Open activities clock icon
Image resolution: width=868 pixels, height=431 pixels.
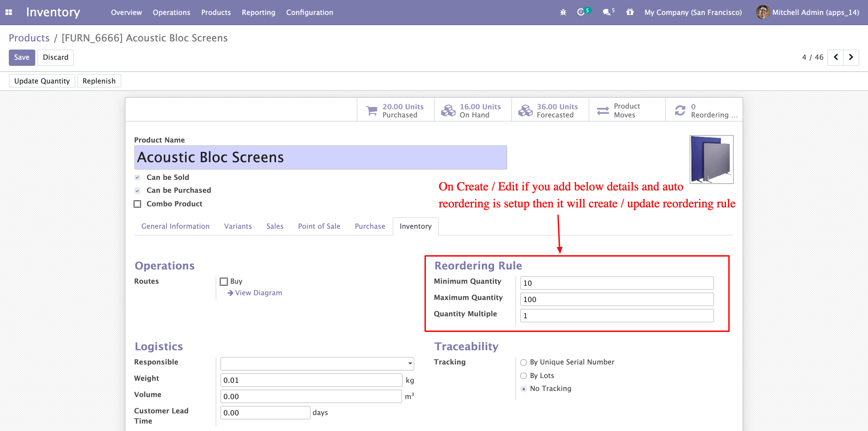581,12
